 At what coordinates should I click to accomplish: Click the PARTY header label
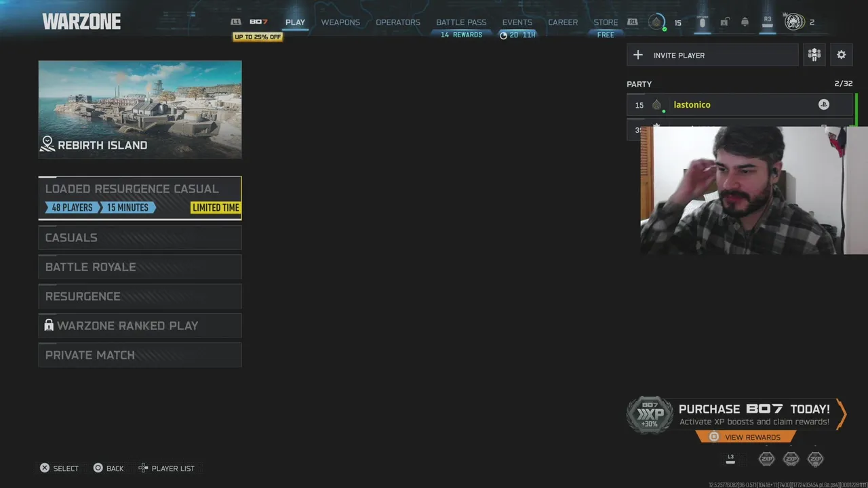click(639, 84)
